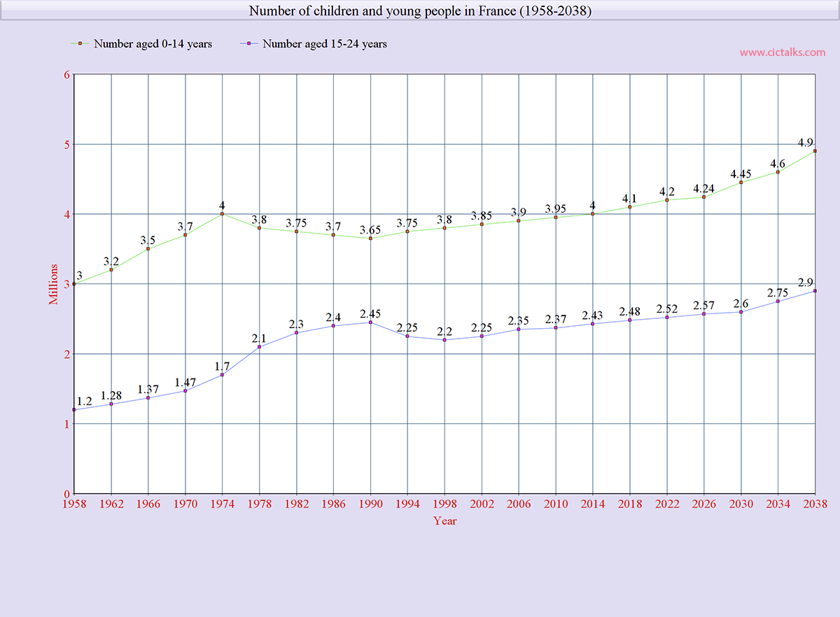This screenshot has height=617, width=840.
Task: Select the 2038 tick label on the x-axis
Action: [x=815, y=504]
